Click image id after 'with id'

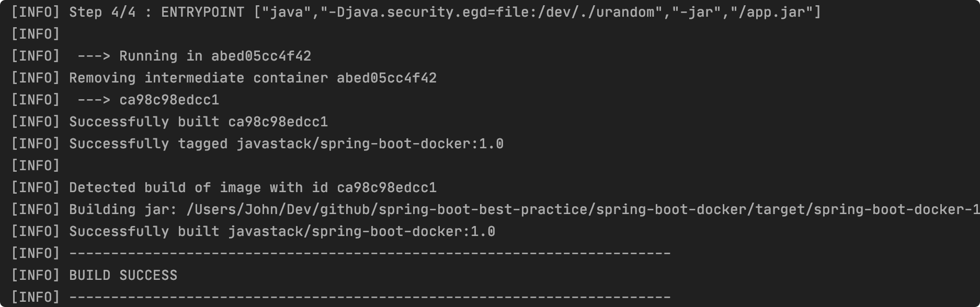click(386, 187)
